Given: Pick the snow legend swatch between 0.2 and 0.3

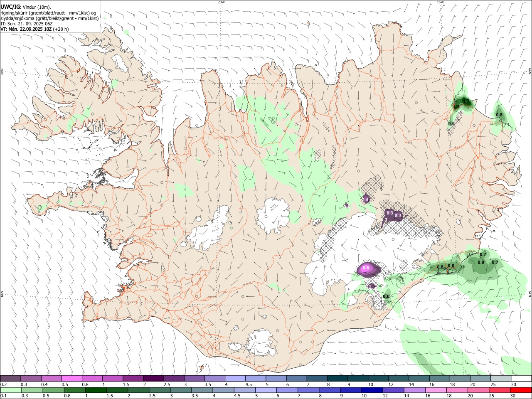Looking at the screenshot, I should [x=10, y=378].
